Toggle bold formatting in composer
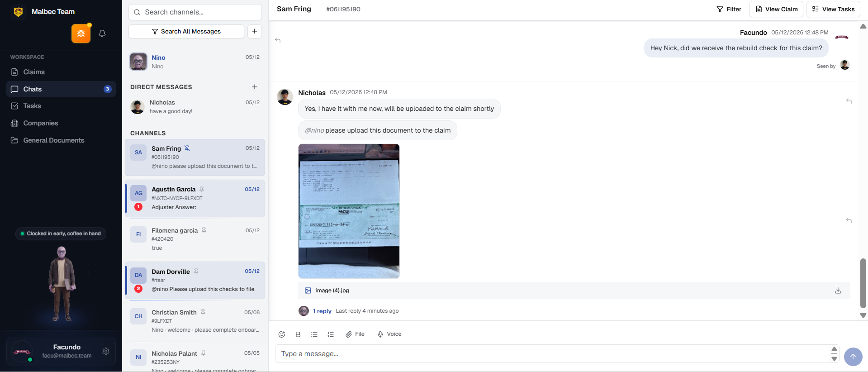The width and height of the screenshot is (868, 372). pyautogui.click(x=298, y=334)
